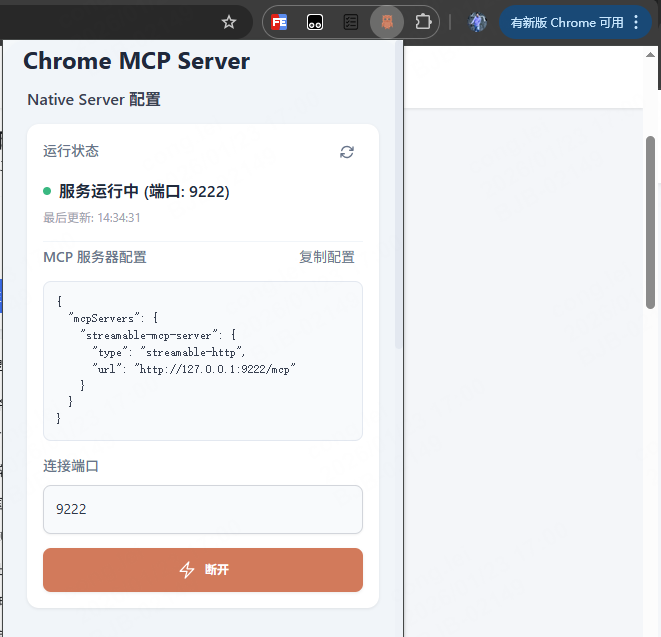Open the Extensions puzzle-piece menu

coord(423,22)
